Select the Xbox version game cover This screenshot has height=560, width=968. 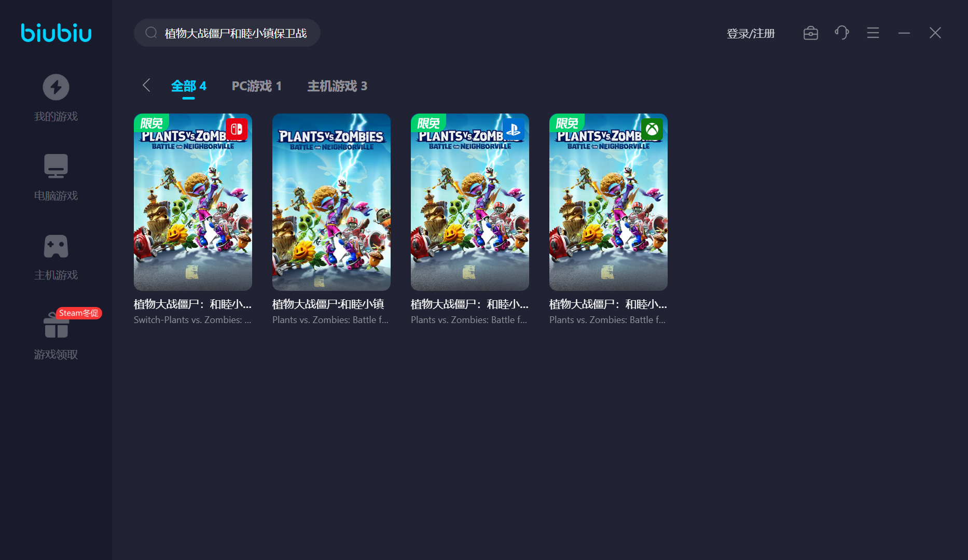tap(609, 202)
